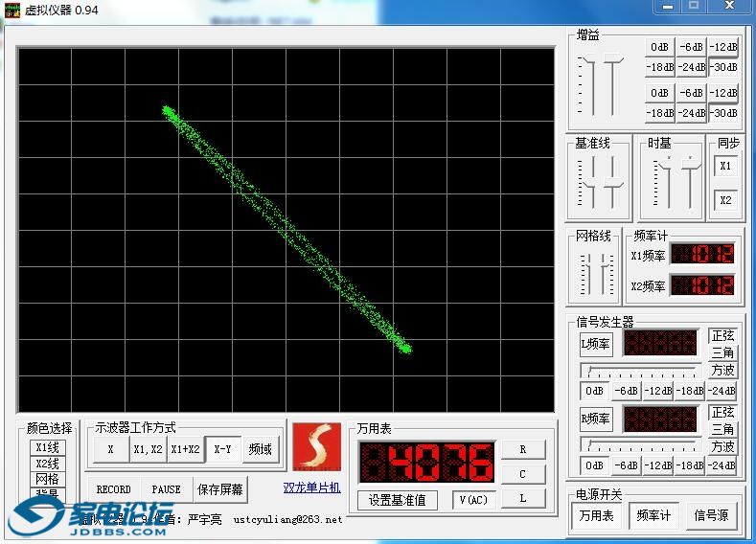The height and width of the screenshot is (544, 756).
Task: Select 正弦 waveform for R channel
Action: coord(723,412)
